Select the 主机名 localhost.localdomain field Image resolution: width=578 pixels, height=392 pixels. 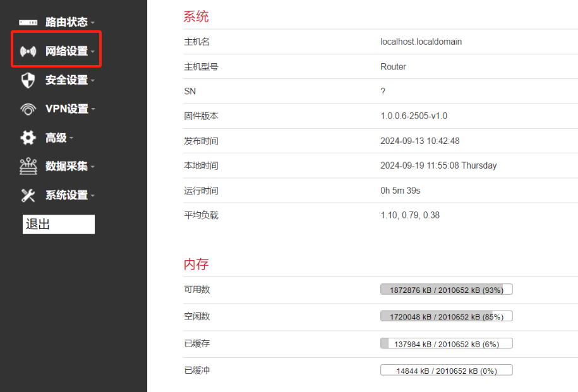pyautogui.click(x=421, y=42)
